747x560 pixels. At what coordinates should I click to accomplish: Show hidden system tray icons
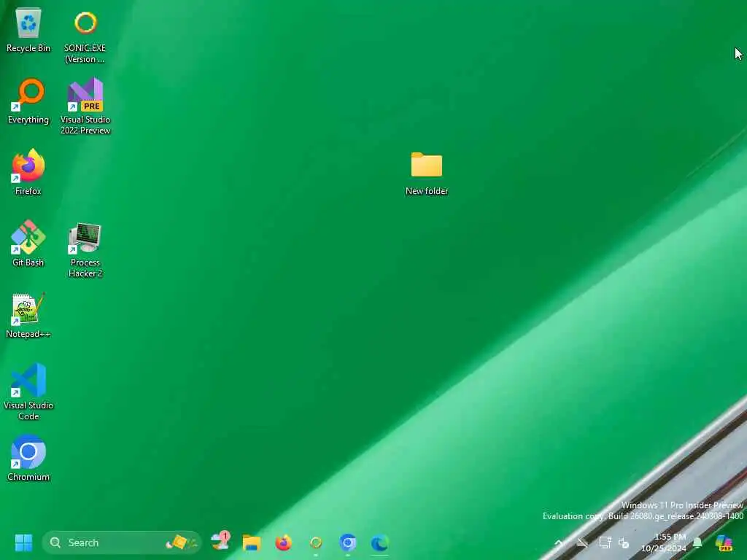coord(559,542)
